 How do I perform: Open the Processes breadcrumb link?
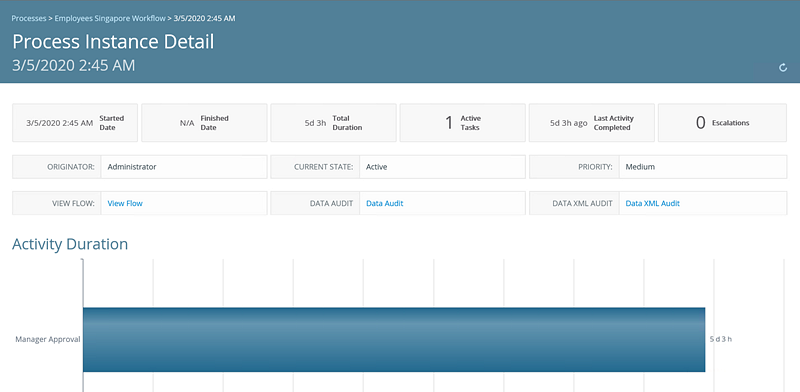point(29,18)
